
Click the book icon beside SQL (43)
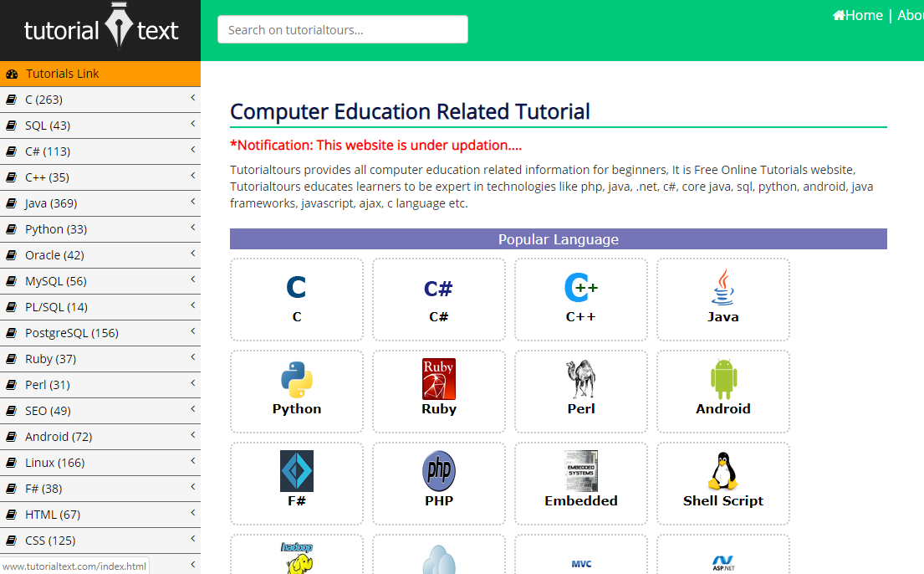pos(11,126)
